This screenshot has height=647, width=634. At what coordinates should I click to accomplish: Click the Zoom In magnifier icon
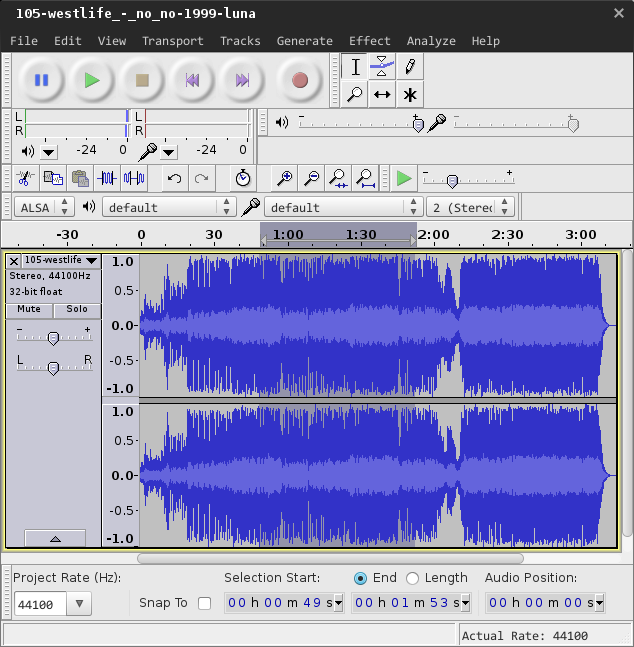285,178
